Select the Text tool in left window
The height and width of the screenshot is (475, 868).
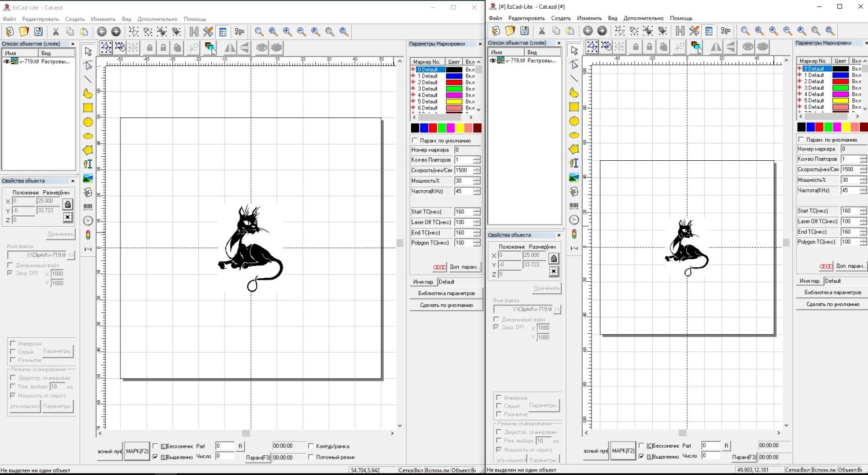(x=88, y=164)
